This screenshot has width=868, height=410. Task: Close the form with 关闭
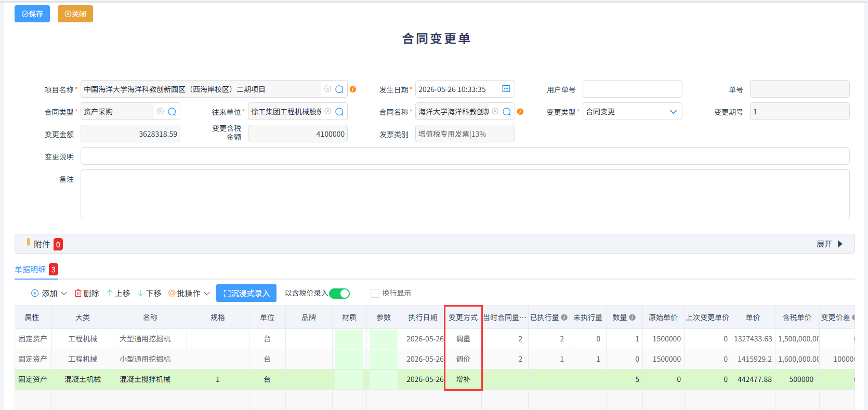(x=75, y=14)
